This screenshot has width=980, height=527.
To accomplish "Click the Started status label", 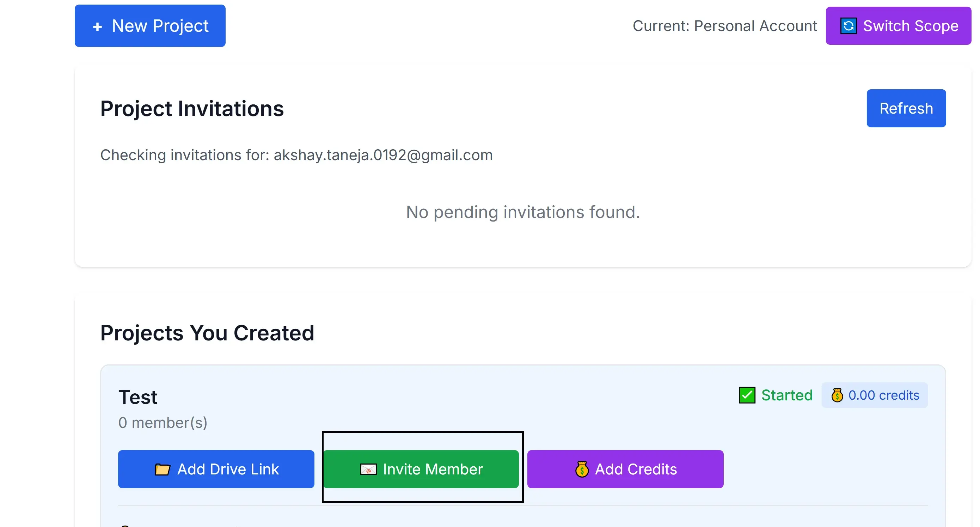I will [x=787, y=395].
